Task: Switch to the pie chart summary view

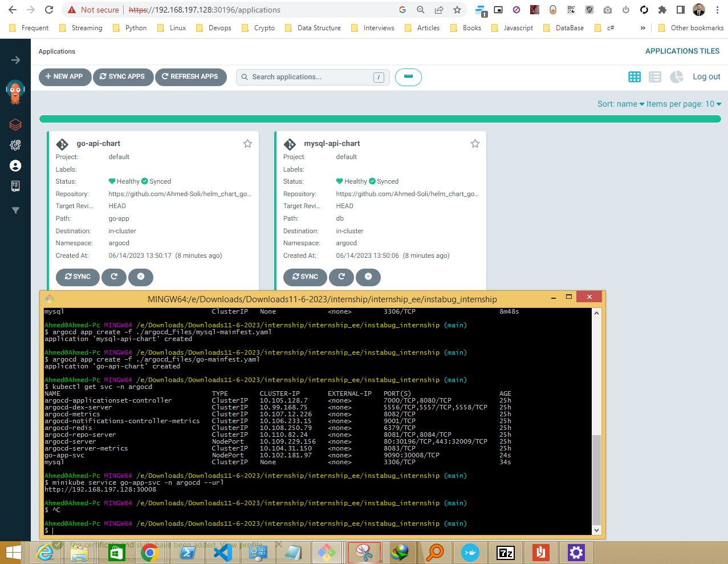Action: pyautogui.click(x=676, y=77)
